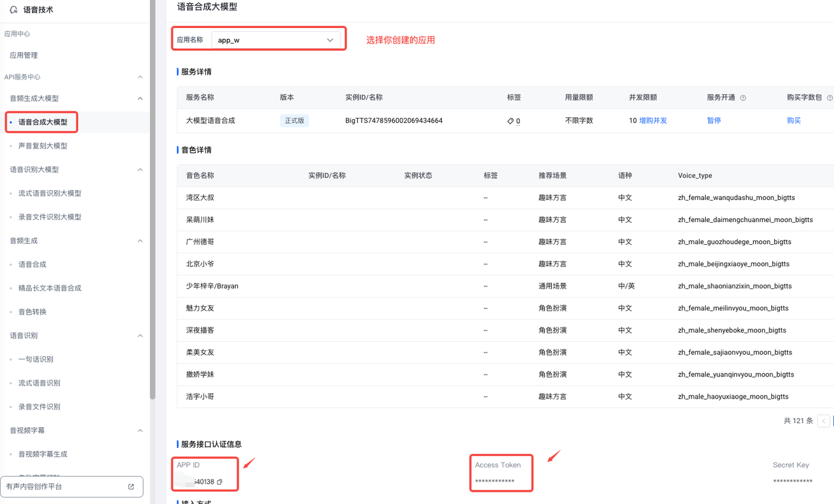Click the help icon beside 购买字数包
834x504 pixels.
point(829,98)
